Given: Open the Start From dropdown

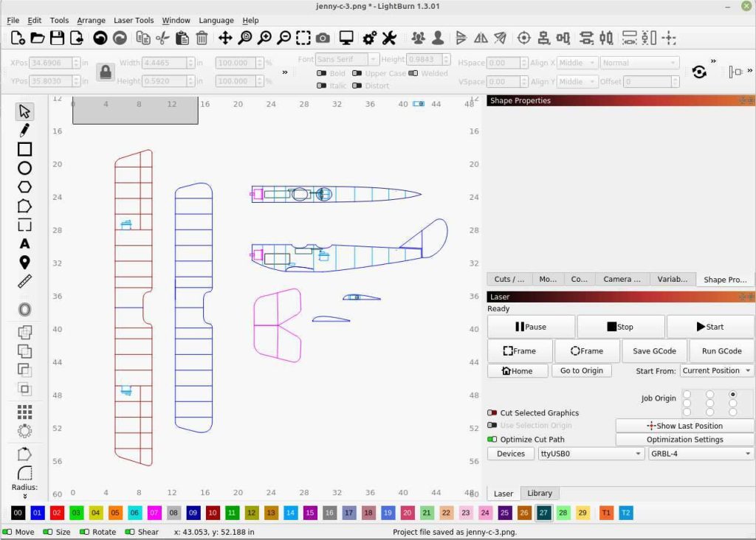Looking at the screenshot, I should pyautogui.click(x=716, y=371).
